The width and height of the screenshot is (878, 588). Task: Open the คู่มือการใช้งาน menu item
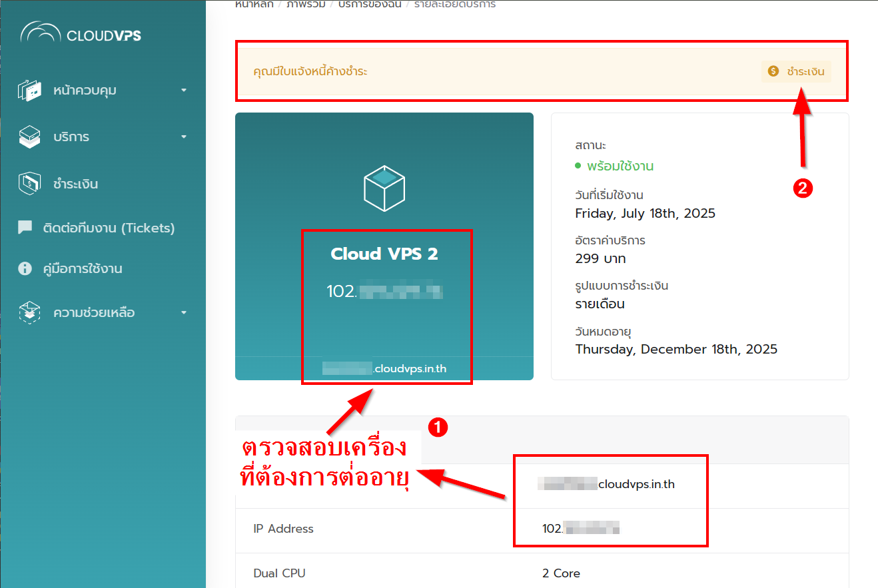tap(87, 269)
